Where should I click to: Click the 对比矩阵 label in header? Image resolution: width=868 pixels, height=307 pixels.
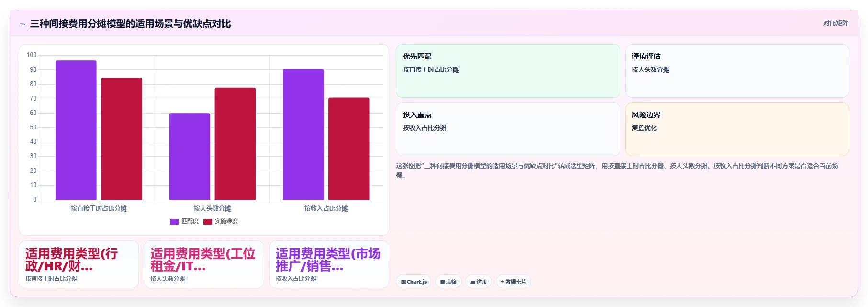pos(835,23)
